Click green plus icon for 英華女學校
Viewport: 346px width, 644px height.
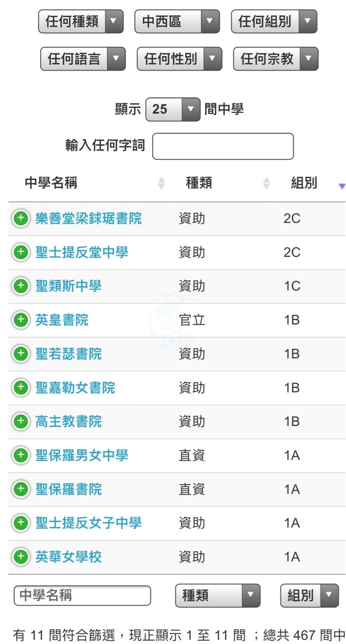[21, 557]
